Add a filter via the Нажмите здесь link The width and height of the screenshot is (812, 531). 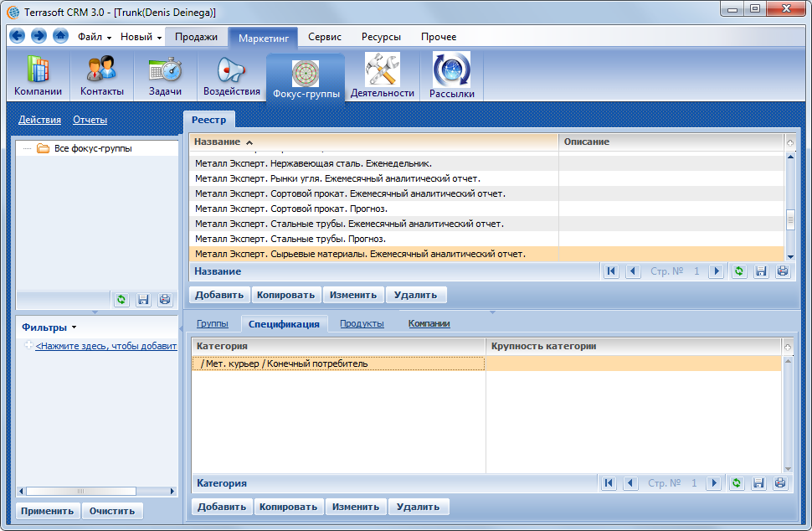click(x=106, y=346)
